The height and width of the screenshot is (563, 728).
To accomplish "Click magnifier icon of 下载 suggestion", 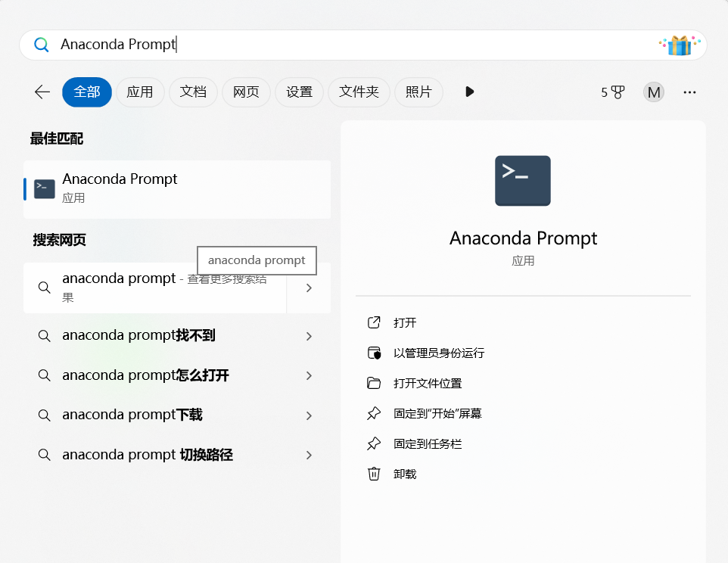I will (44, 415).
